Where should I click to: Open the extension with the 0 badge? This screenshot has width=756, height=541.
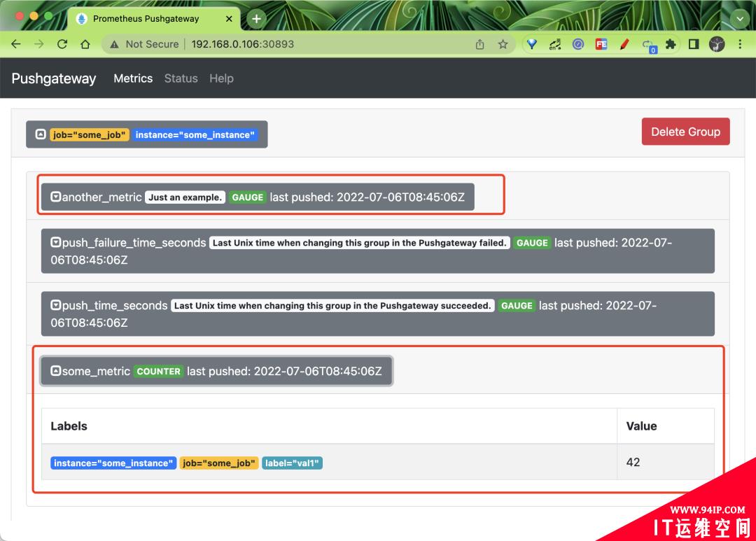[x=648, y=45]
